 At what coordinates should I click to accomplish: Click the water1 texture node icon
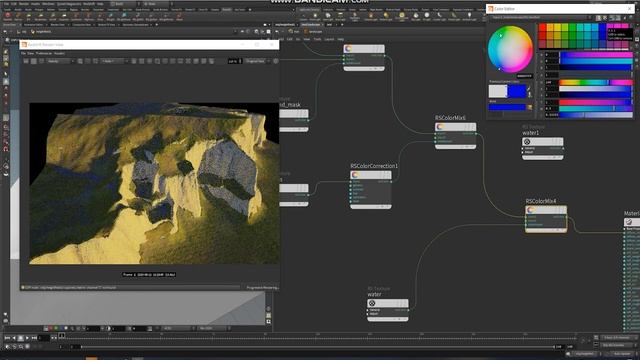[527, 142]
